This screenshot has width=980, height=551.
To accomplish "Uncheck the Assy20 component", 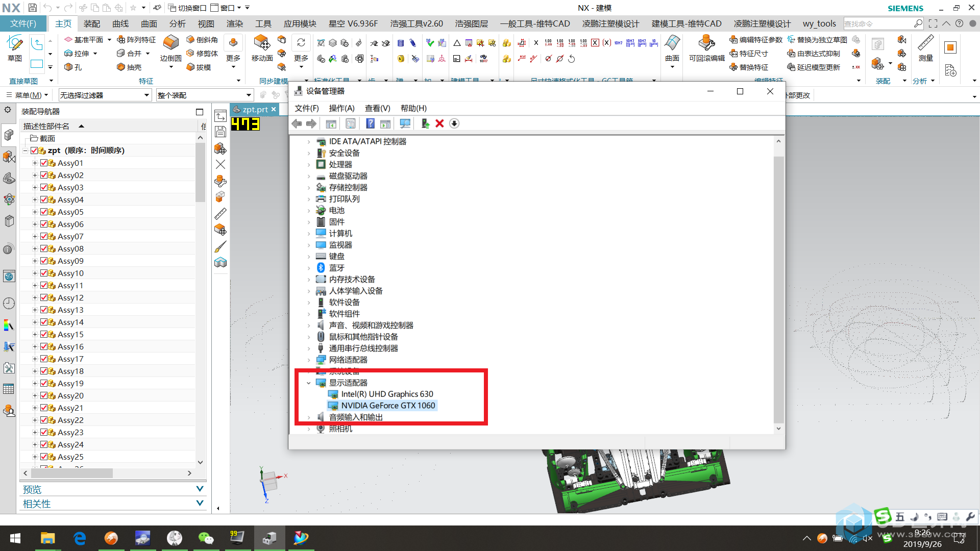I will pyautogui.click(x=44, y=396).
